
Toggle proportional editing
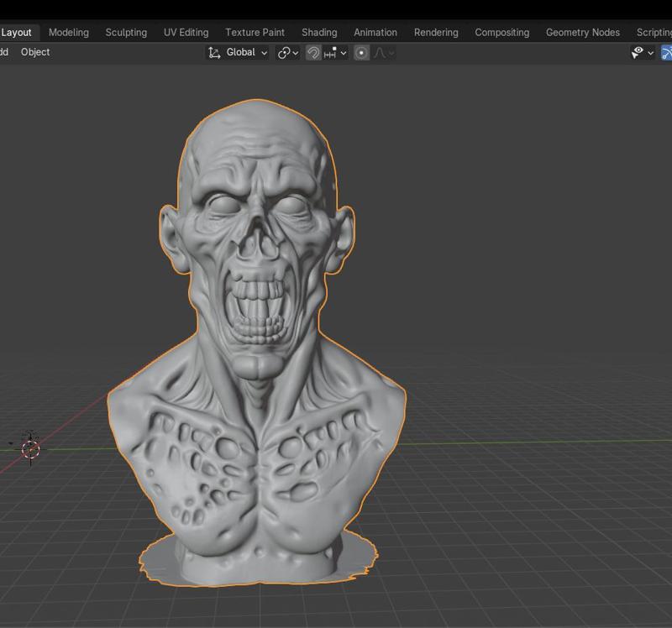(x=361, y=52)
